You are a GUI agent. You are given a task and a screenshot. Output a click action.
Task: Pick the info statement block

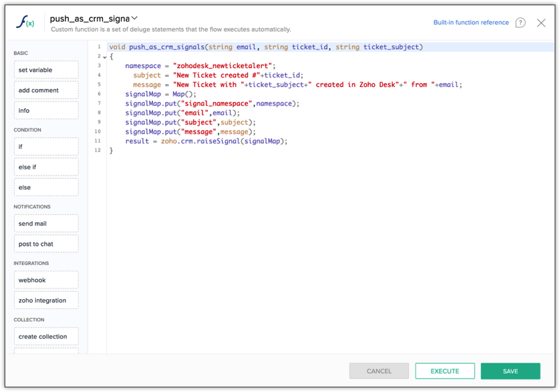[x=46, y=111]
